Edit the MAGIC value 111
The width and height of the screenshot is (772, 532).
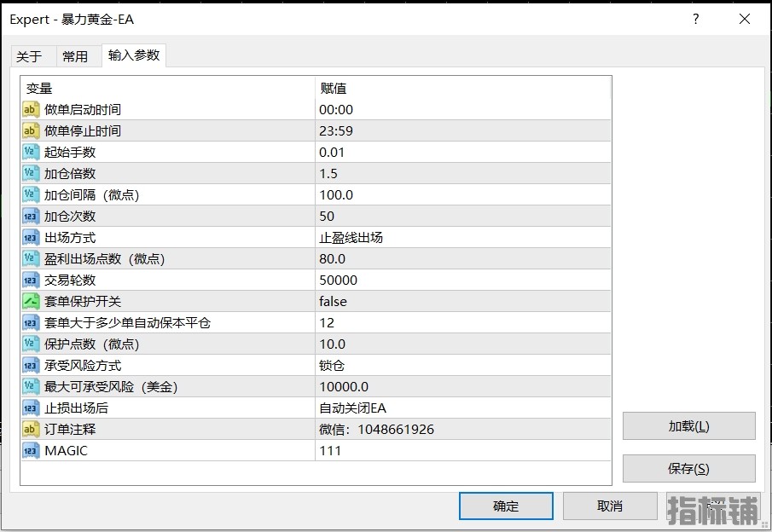(x=463, y=451)
